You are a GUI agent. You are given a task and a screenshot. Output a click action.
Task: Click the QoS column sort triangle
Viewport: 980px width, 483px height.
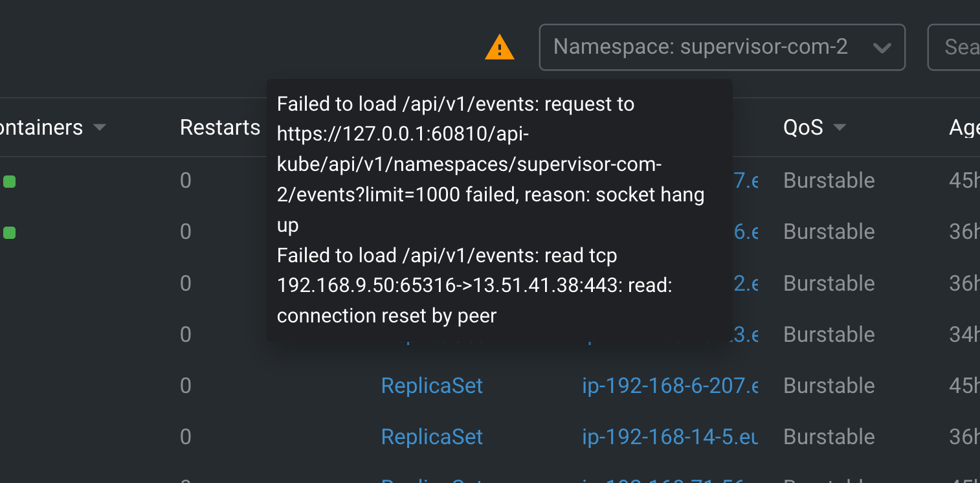(x=840, y=128)
